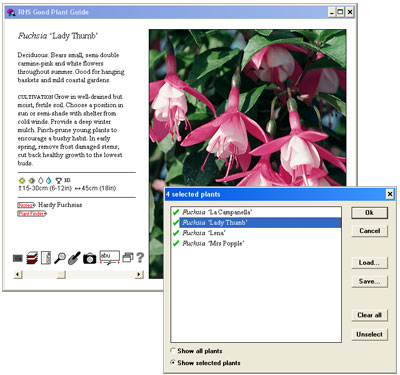Screen dimensions: 400x375
Task: Click the Ok button
Action: [x=369, y=213]
